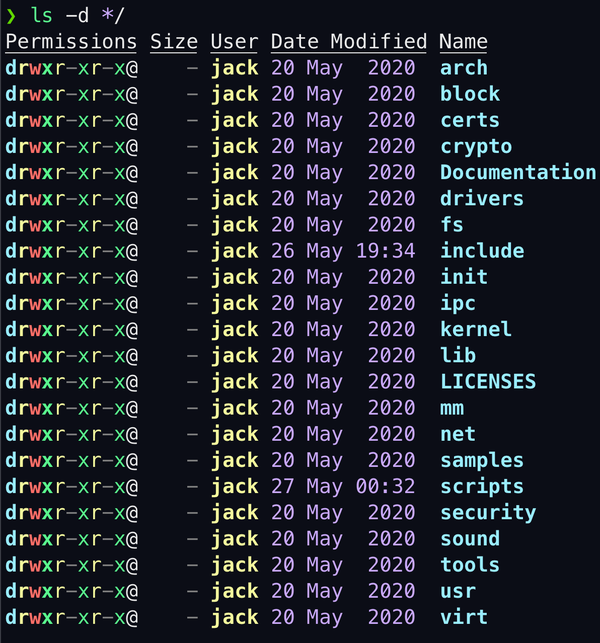Click the samples directory name

(x=481, y=460)
